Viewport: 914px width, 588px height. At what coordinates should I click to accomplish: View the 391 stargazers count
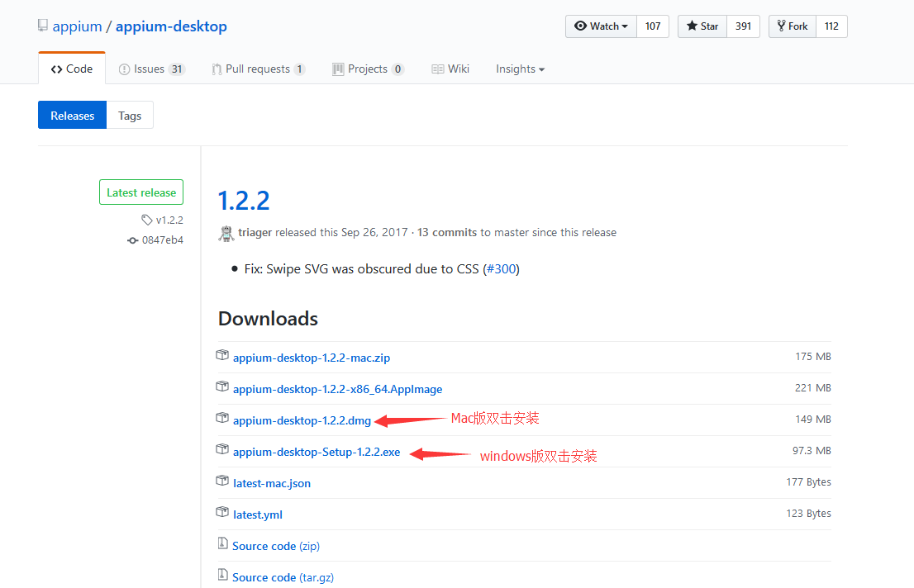pos(743,26)
